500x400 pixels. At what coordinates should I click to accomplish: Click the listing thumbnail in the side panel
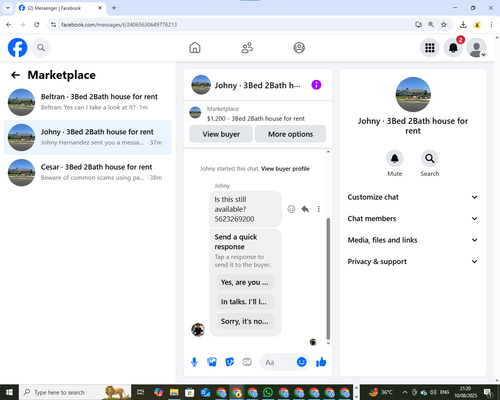[413, 95]
